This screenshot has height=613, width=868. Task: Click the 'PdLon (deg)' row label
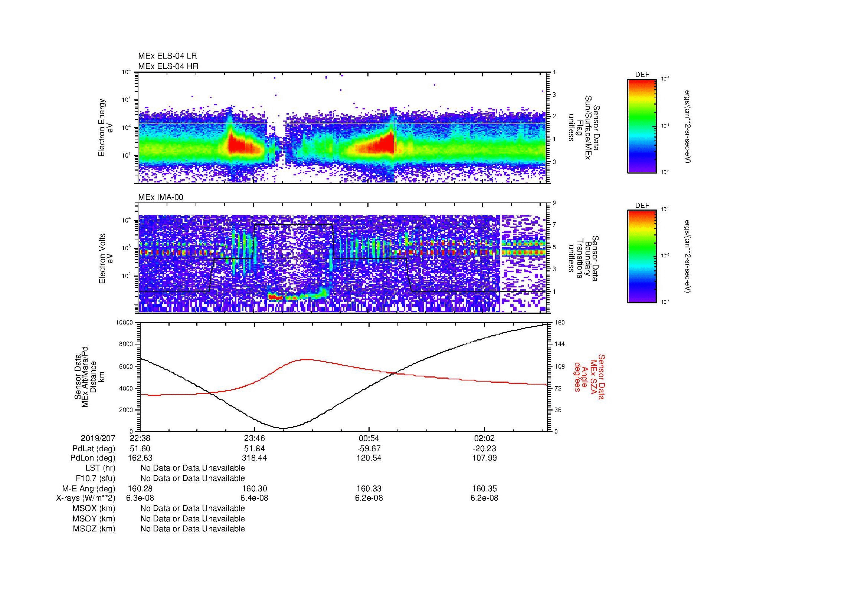[x=93, y=458]
